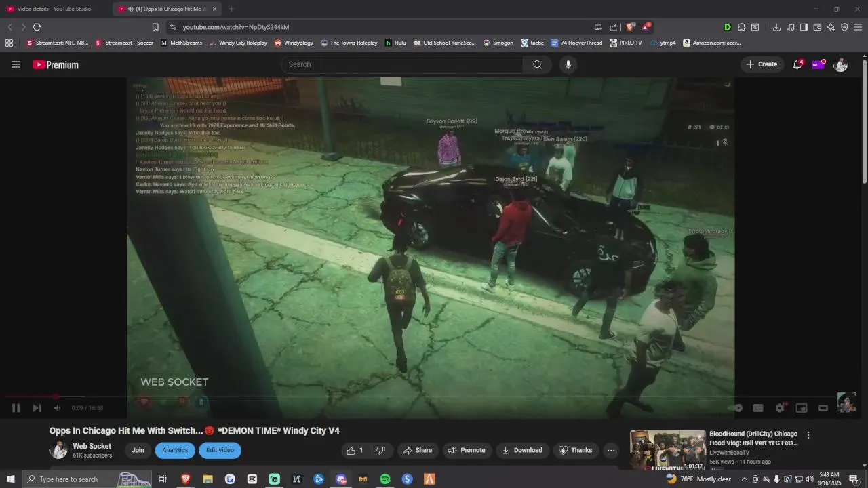Reload the page
The height and width of the screenshot is (488, 868).
[x=37, y=27]
